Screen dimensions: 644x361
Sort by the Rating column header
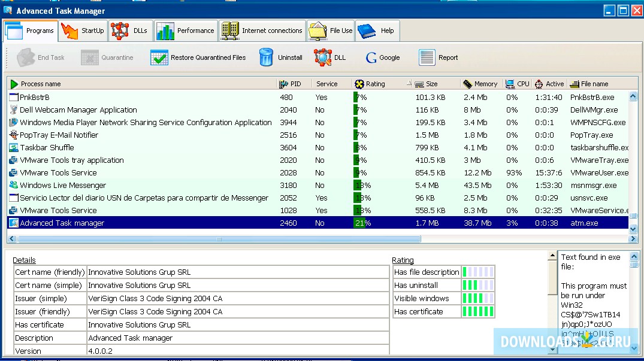click(382, 84)
